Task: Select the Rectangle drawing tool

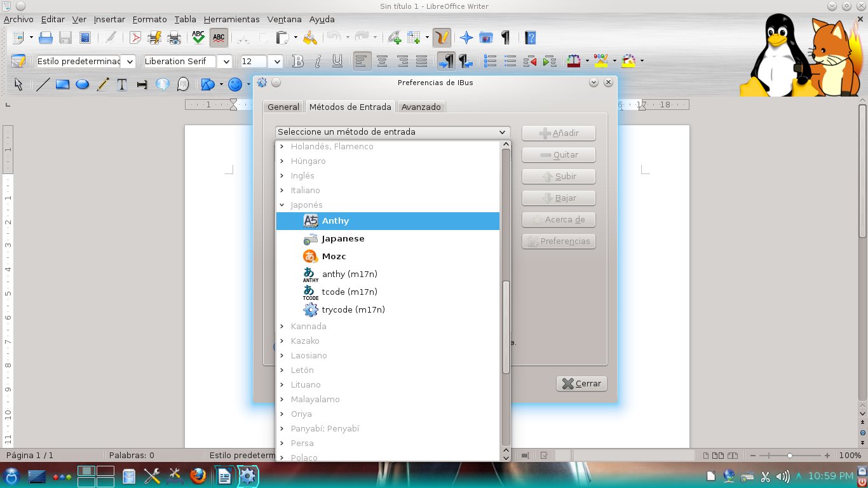Action: 62,84
